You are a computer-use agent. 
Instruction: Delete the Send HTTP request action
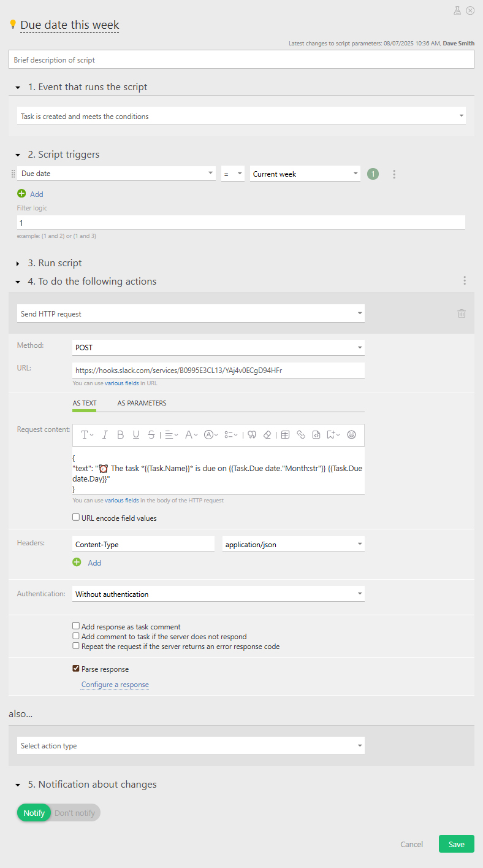[x=462, y=313]
